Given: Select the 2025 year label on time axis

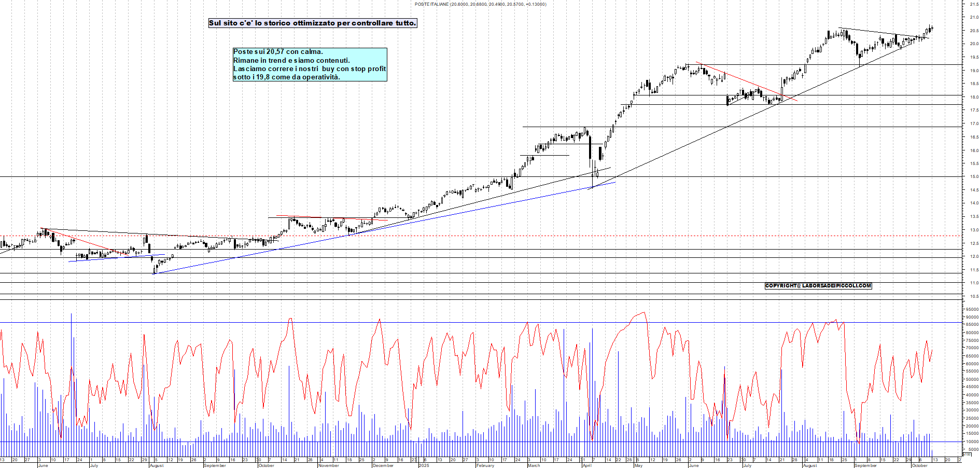Looking at the screenshot, I should pos(424,465).
